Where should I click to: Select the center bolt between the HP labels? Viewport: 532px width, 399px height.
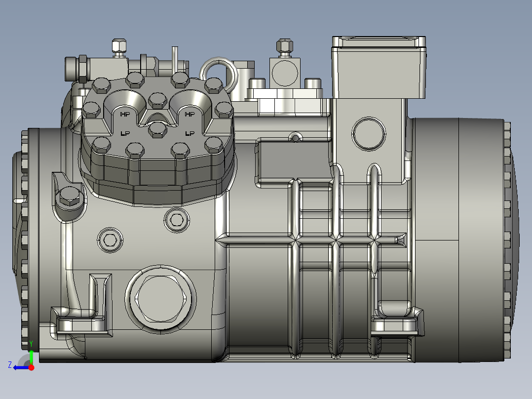158,100
